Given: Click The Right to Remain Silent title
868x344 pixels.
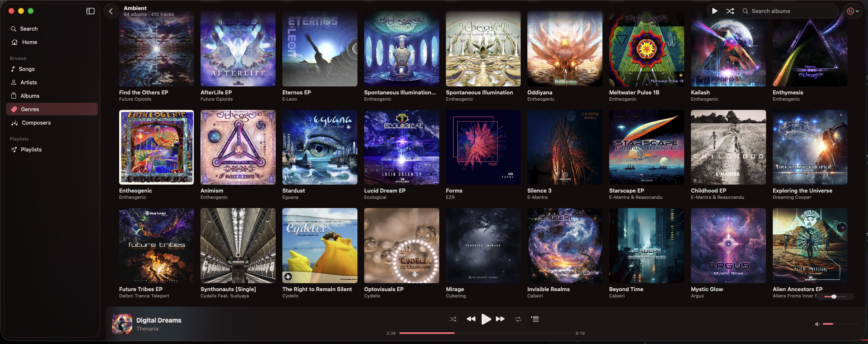Looking at the screenshot, I should point(317,289).
